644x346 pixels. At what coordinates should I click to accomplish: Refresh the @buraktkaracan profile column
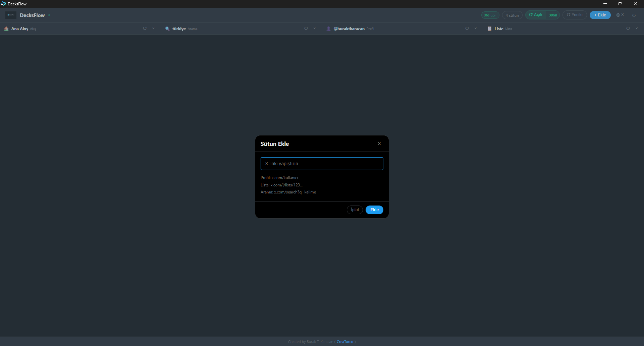coord(467,28)
